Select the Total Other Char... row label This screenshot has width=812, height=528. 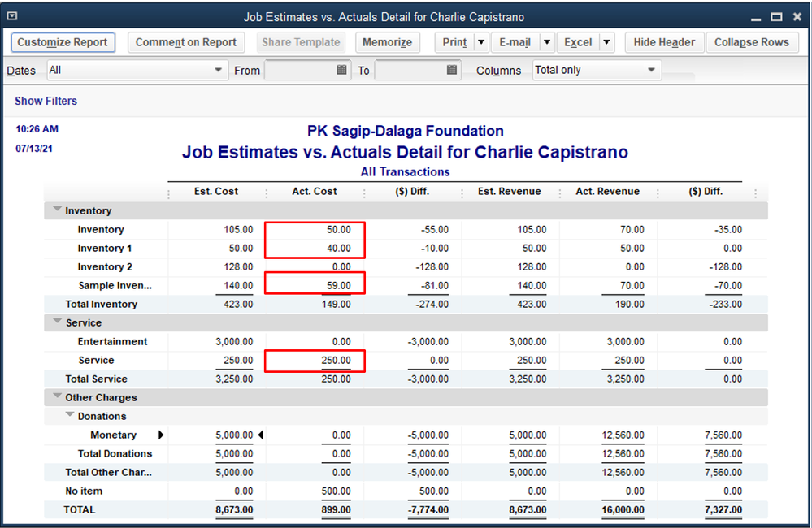coord(108,472)
